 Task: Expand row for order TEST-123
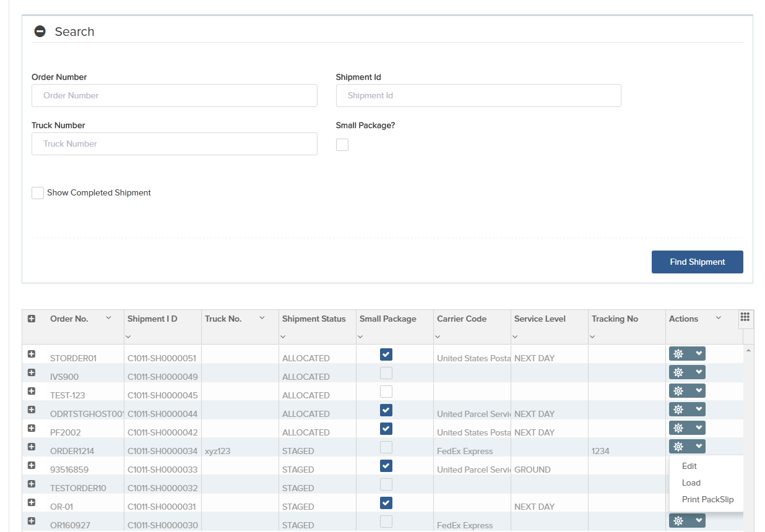[32, 392]
